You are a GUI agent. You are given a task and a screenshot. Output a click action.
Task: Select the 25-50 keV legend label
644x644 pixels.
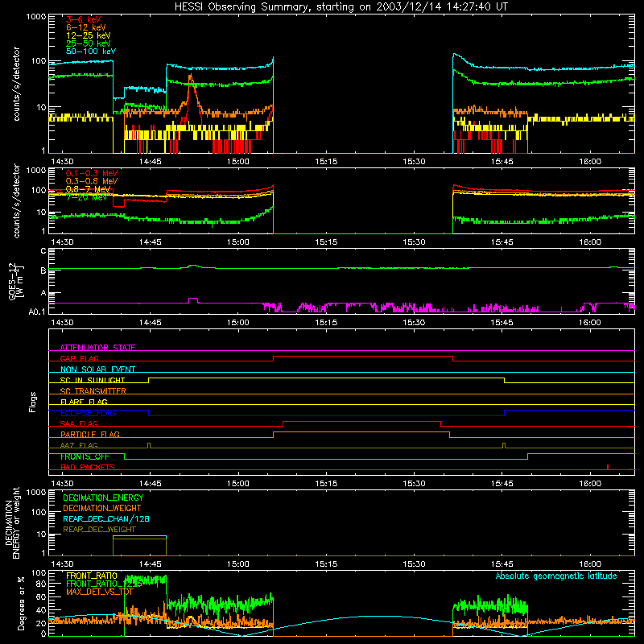click(x=88, y=43)
